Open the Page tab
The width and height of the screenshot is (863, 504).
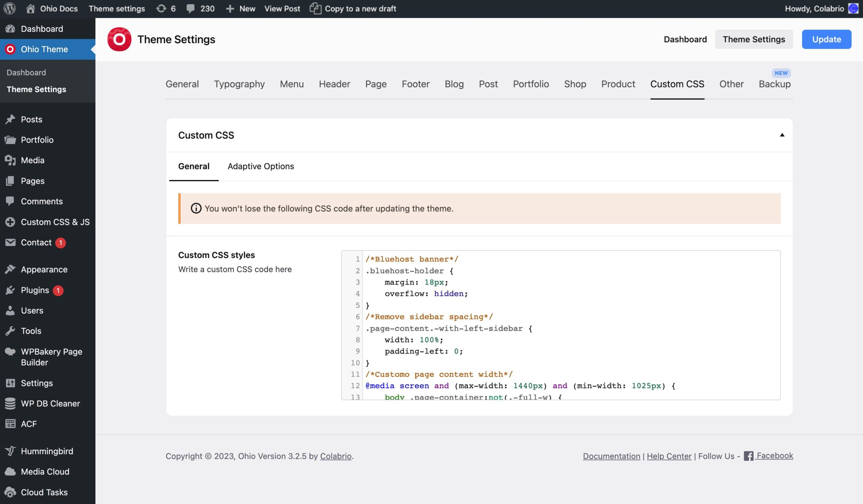(x=376, y=84)
